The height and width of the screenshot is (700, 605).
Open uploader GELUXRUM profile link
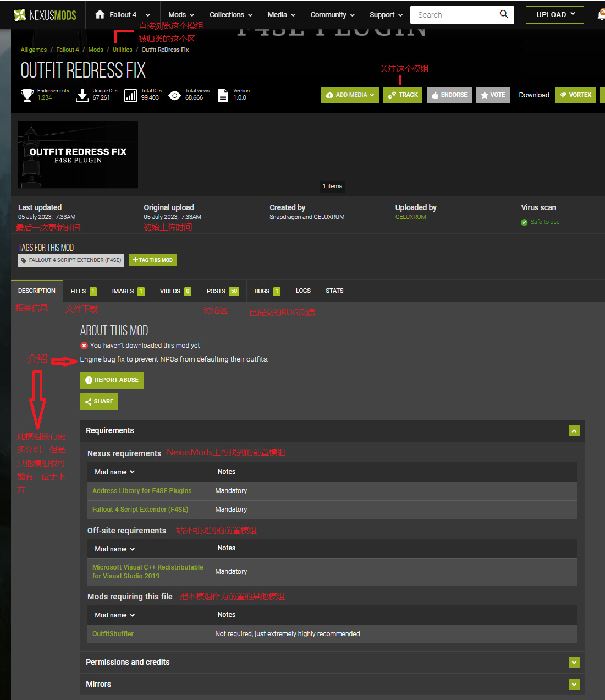coord(410,217)
